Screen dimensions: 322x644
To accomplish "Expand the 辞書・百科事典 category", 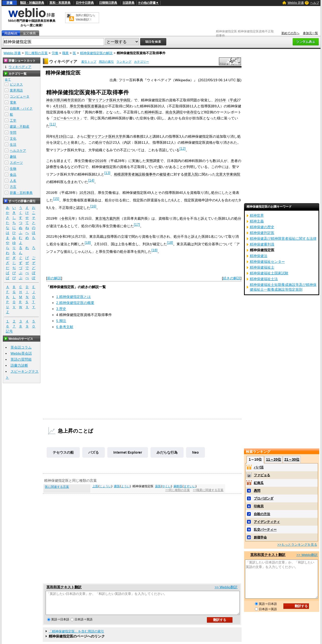I will pos(7,193).
